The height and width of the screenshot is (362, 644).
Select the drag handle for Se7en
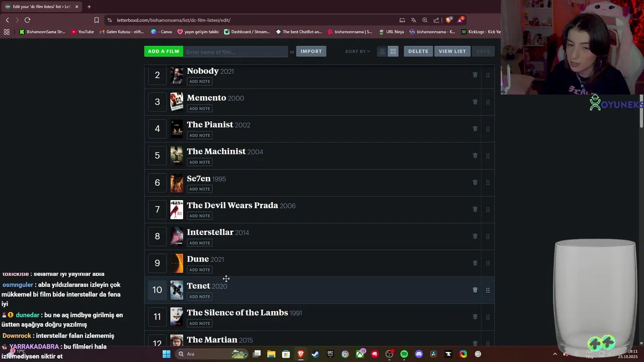tap(488, 183)
